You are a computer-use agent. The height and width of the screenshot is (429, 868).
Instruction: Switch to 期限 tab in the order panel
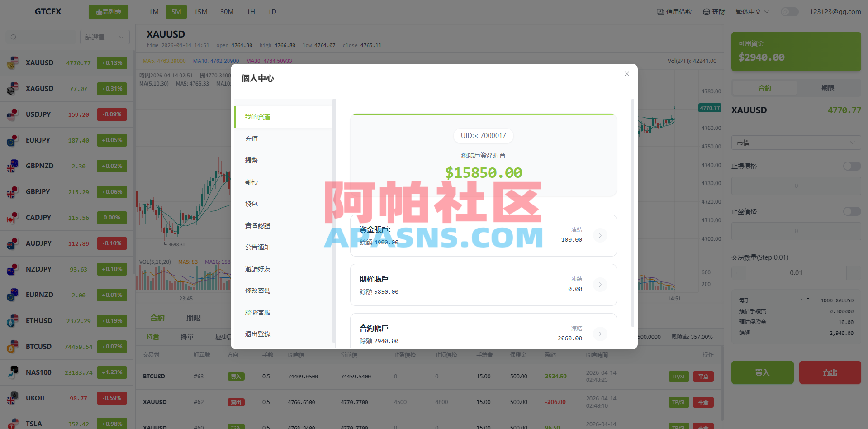(828, 88)
